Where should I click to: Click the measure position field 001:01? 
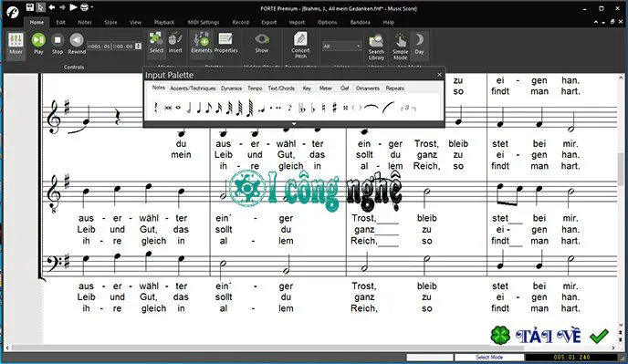[99, 47]
